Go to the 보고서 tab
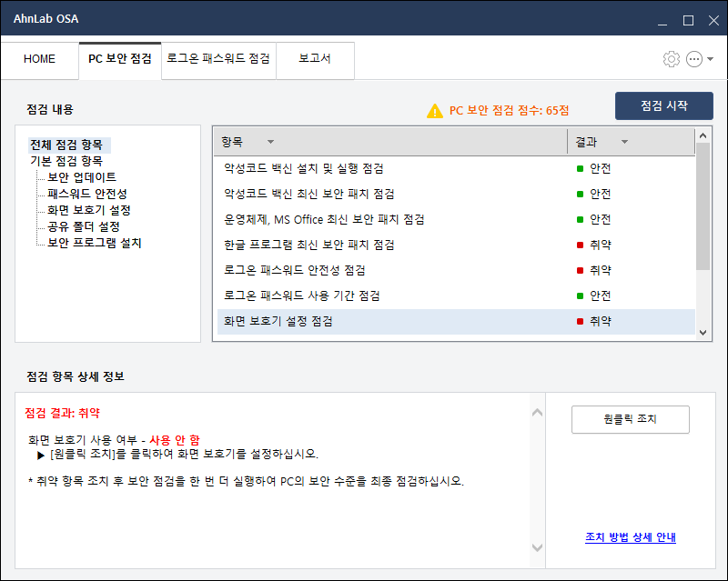Screen dimensions: 728x581 click(315, 58)
